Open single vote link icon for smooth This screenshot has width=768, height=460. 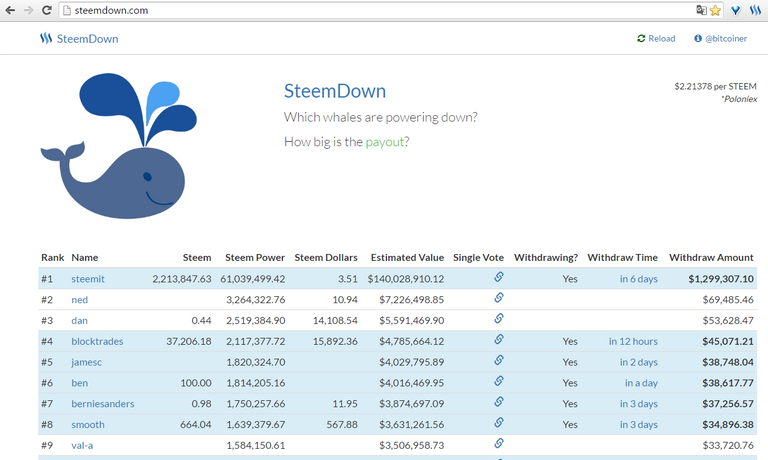[x=499, y=422]
